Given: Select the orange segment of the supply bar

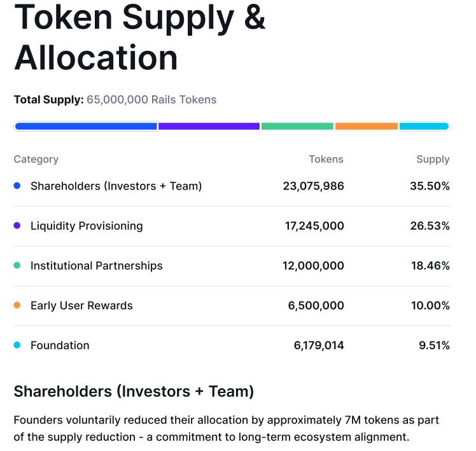Looking at the screenshot, I should click(x=367, y=126).
